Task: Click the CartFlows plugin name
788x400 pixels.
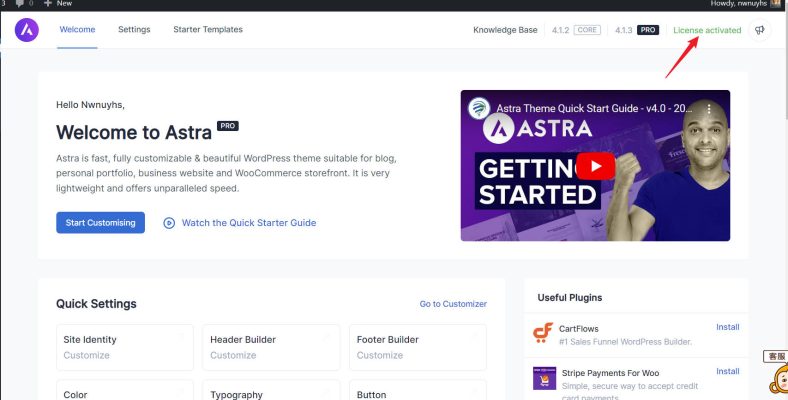Action: coord(578,329)
